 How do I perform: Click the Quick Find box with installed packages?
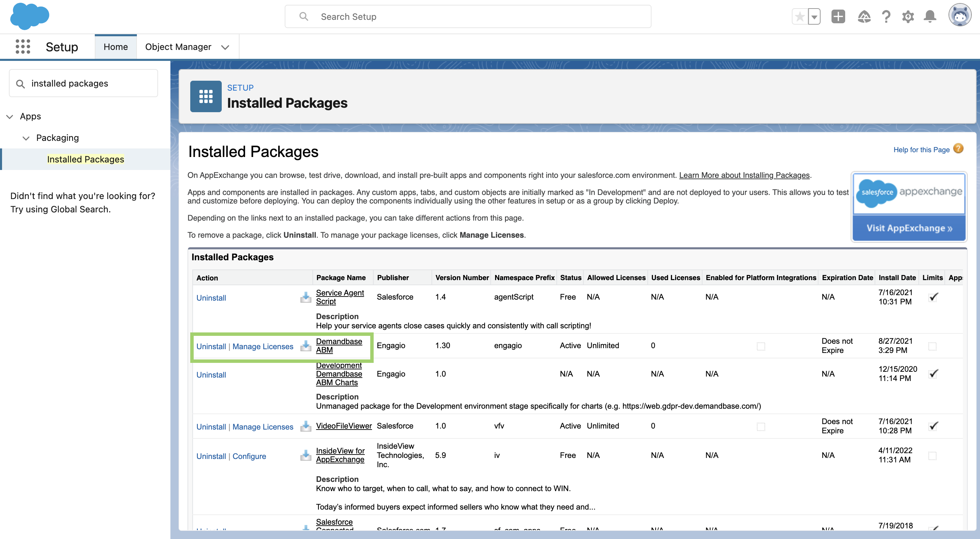point(84,83)
